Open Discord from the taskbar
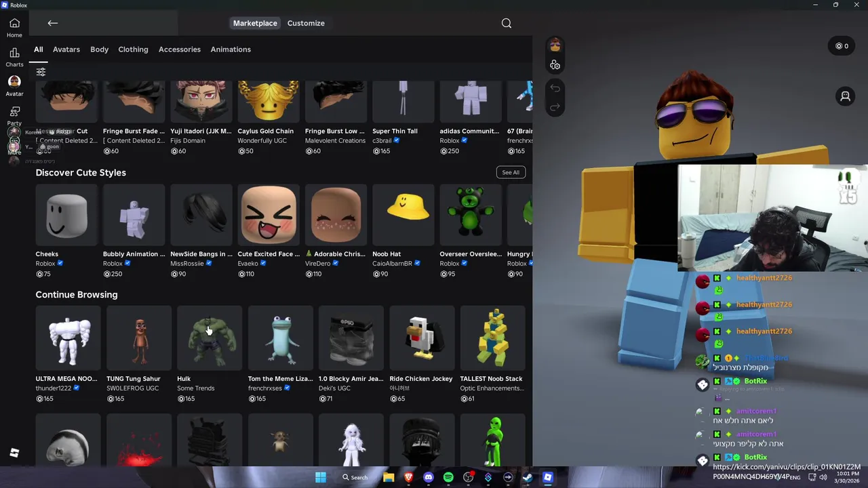This screenshot has height=488, width=868. click(428, 477)
